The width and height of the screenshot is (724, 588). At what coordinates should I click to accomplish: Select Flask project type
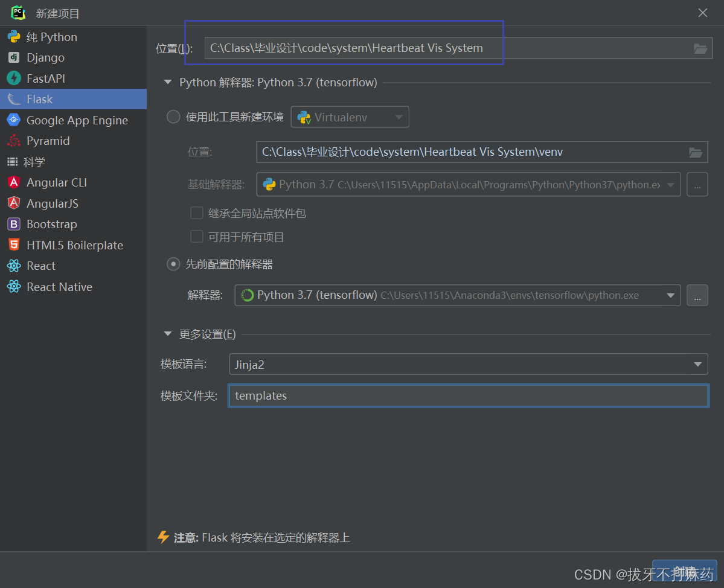click(74, 99)
